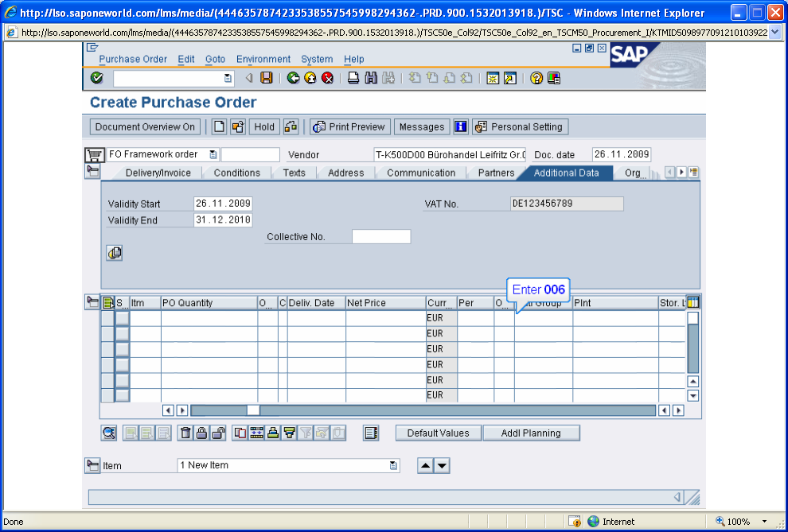Click the copy icon below Validity End
Screen dimensions: 788x532
[115, 253]
